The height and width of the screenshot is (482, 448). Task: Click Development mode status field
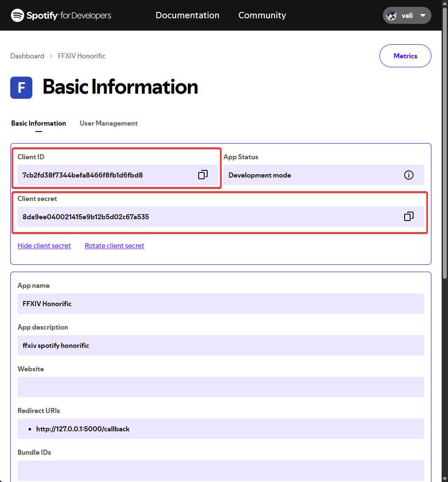tap(324, 175)
